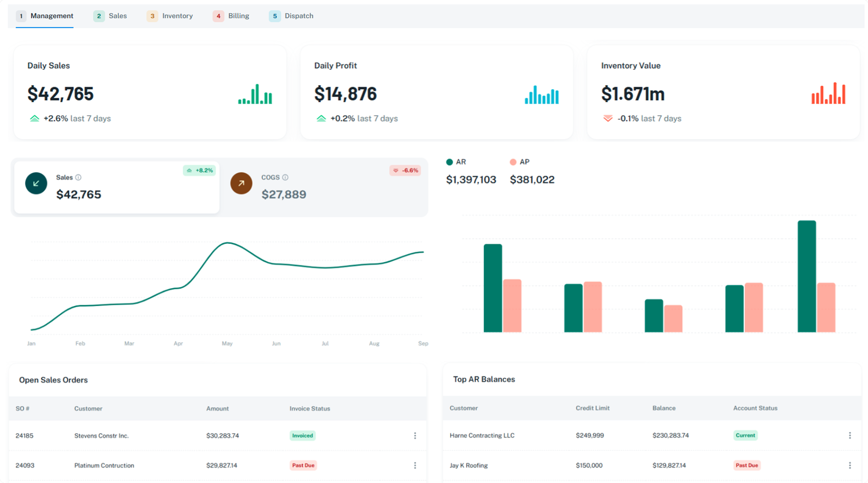Open options menu for Platinum Contruction order

click(415, 466)
